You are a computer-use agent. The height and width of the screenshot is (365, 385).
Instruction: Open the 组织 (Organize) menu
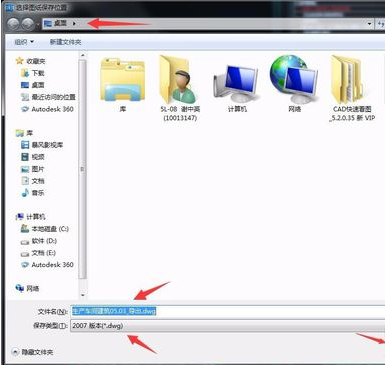[x=24, y=42]
